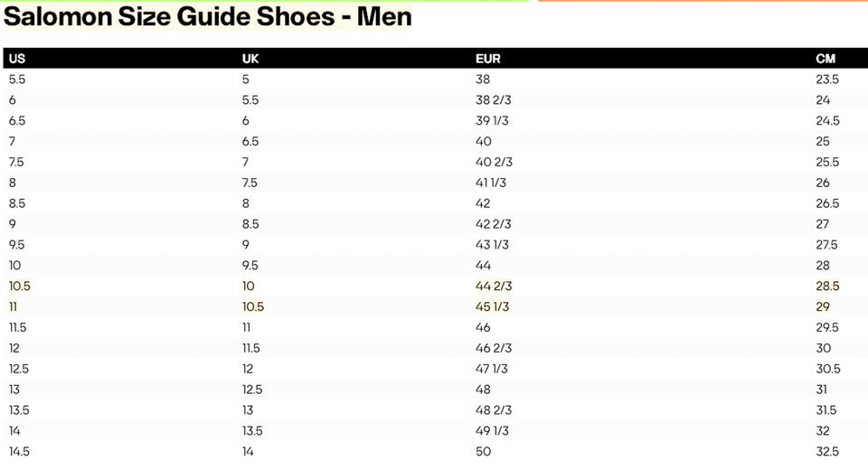Click the 29 value in CM column
Viewport: 868px width, 470px height.
click(823, 306)
